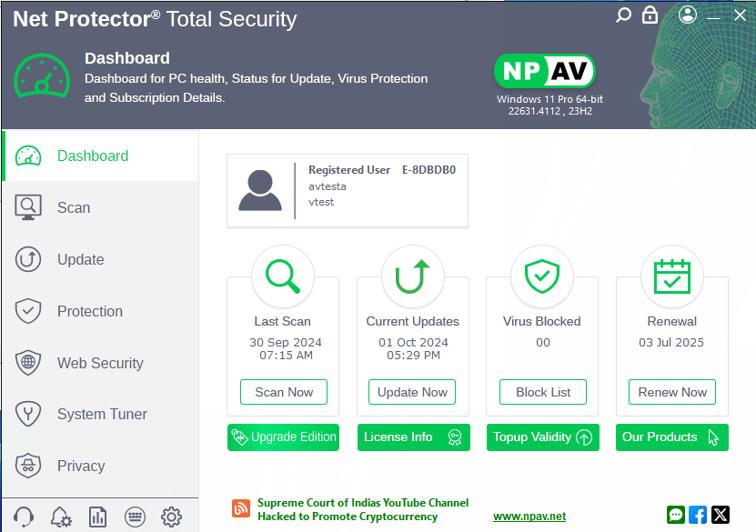
Task: Open the user account icon
Action: pos(688,15)
